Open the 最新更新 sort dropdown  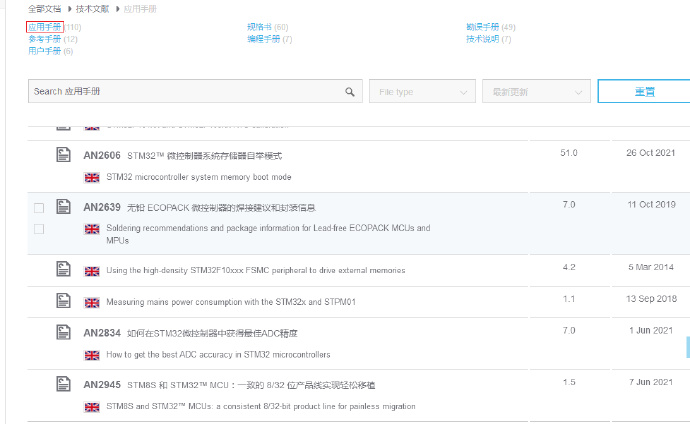tap(536, 91)
